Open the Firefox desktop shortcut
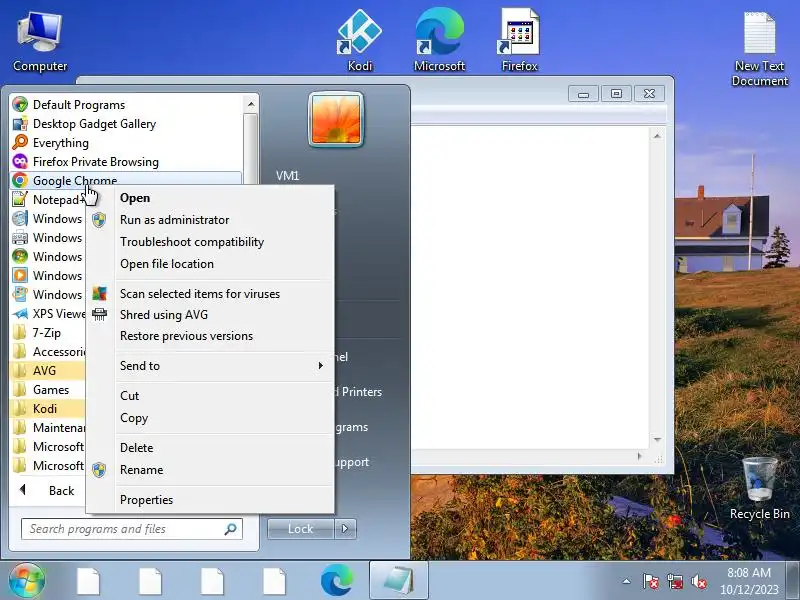This screenshot has width=800, height=600. coord(519,41)
